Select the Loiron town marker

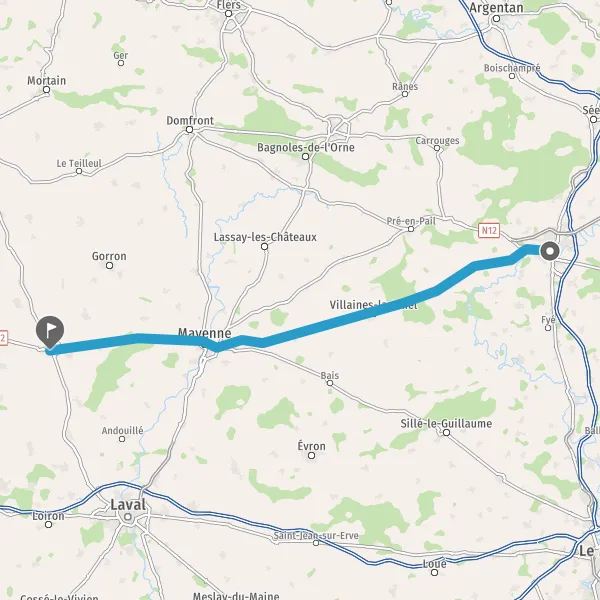tap(49, 525)
